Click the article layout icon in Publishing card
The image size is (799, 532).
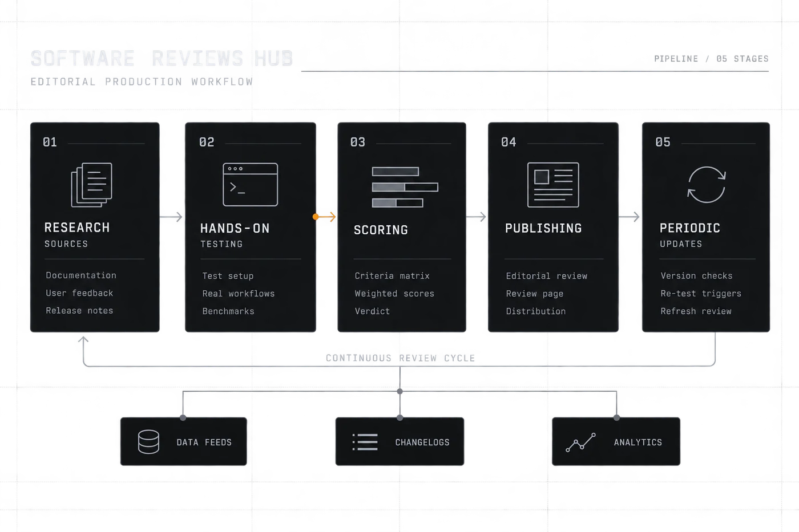pyautogui.click(x=553, y=185)
